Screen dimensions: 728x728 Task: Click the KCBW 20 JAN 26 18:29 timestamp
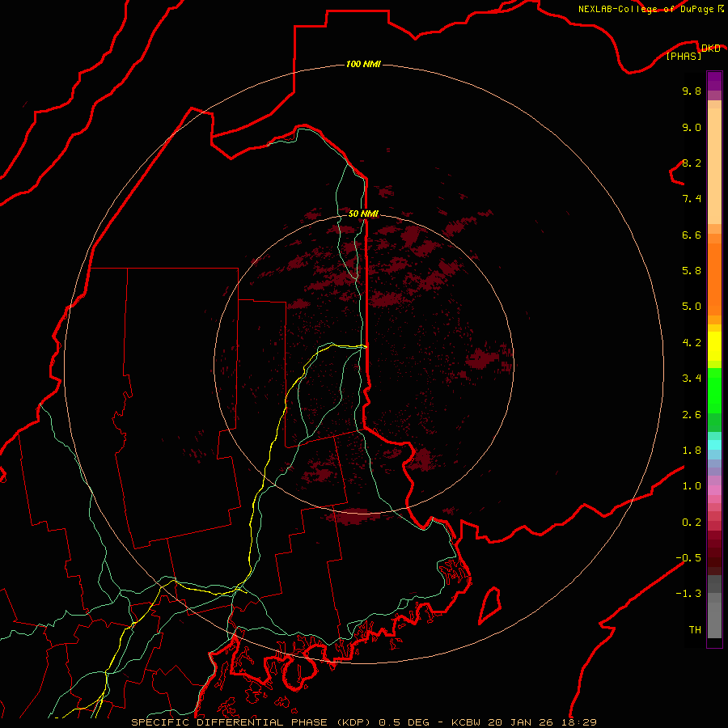tap(523, 722)
